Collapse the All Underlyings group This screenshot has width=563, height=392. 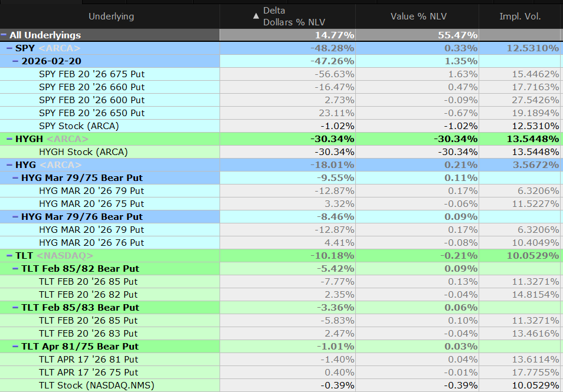pos(4,35)
